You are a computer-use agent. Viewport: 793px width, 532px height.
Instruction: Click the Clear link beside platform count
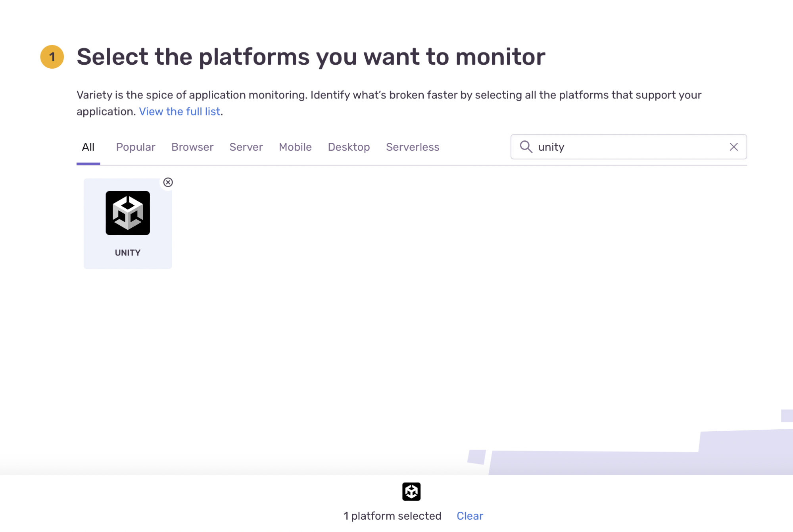tap(469, 516)
